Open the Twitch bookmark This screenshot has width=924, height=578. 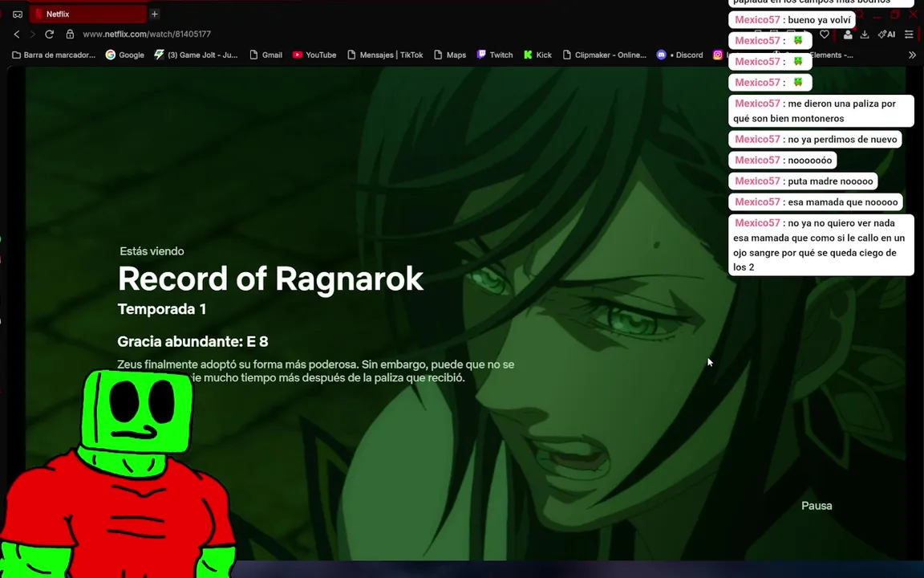[495, 55]
